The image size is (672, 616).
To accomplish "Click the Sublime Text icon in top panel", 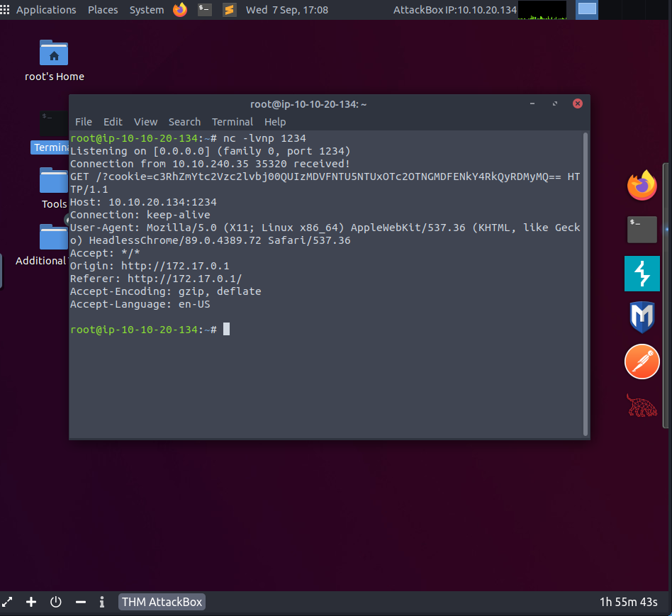I will point(229,10).
